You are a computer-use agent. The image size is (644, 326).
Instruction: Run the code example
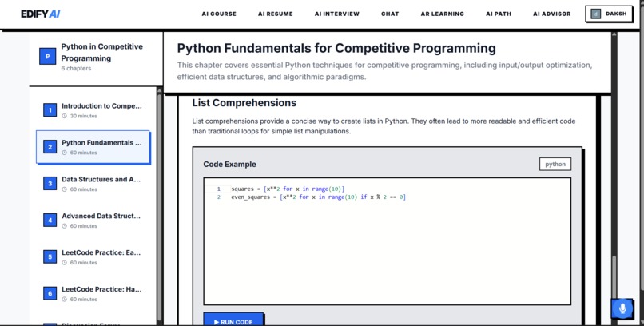tap(233, 320)
